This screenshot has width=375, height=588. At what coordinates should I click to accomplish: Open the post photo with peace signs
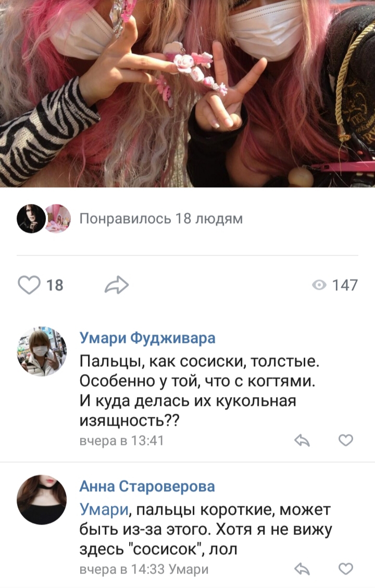[187, 93]
